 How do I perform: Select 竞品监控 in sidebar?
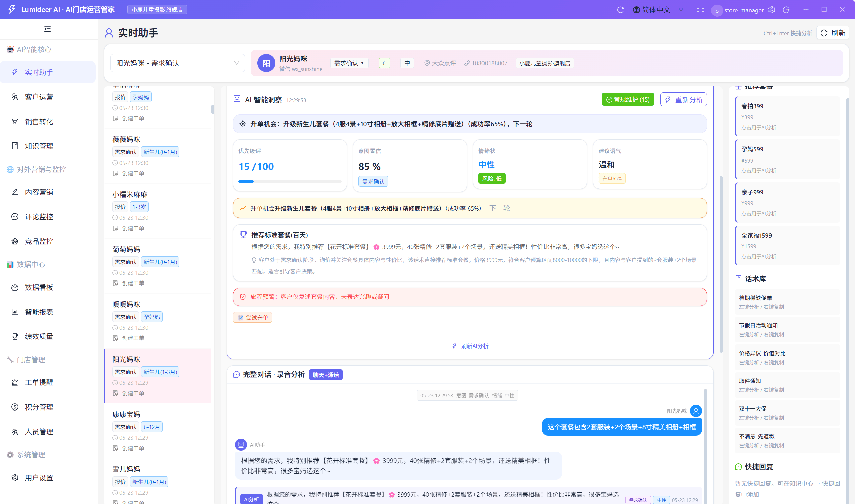coord(48,241)
